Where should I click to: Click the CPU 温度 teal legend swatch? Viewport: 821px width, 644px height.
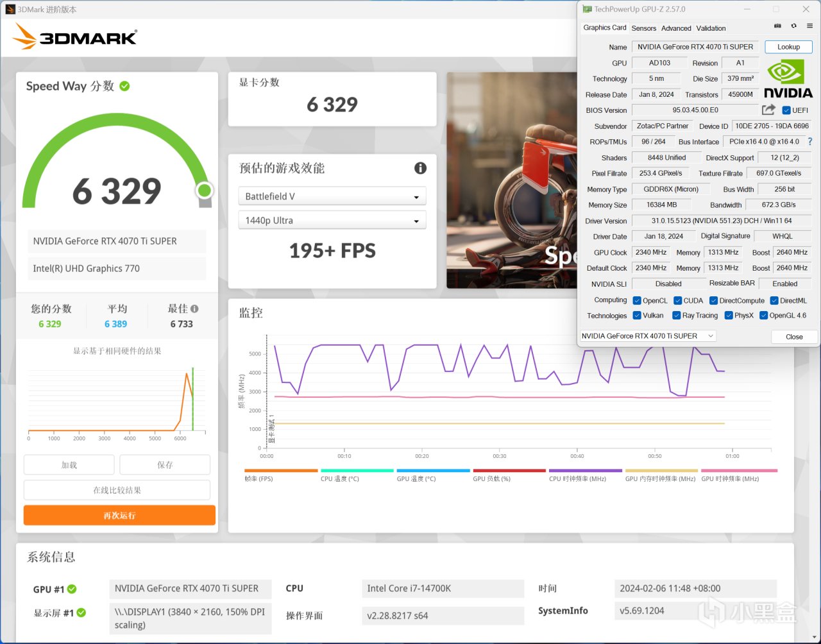pyautogui.click(x=357, y=471)
